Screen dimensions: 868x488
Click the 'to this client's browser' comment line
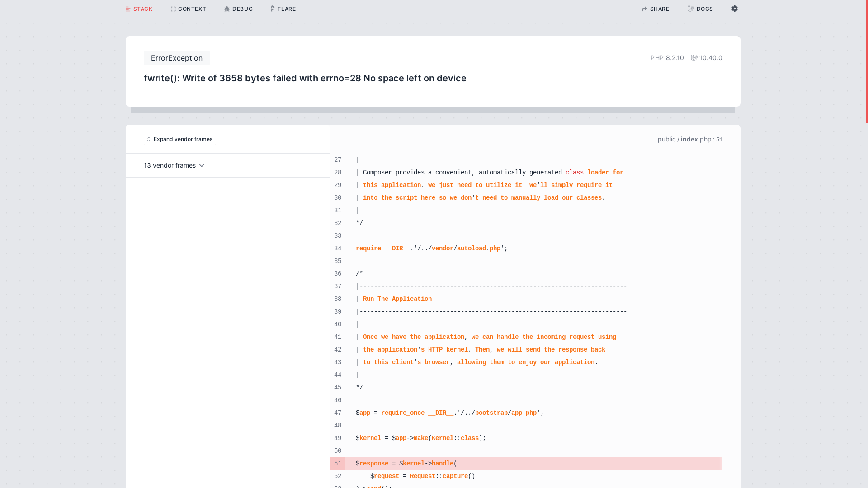click(x=477, y=362)
